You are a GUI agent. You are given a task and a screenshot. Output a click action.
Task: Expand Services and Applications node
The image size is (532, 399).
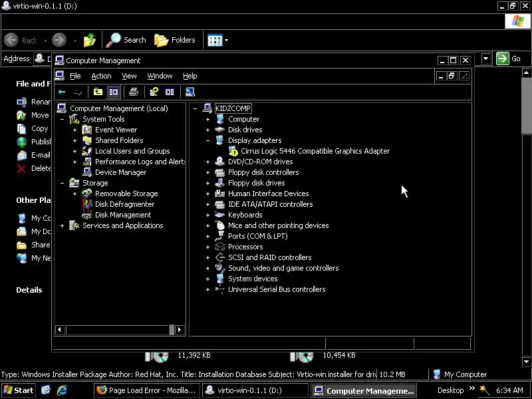(62, 225)
